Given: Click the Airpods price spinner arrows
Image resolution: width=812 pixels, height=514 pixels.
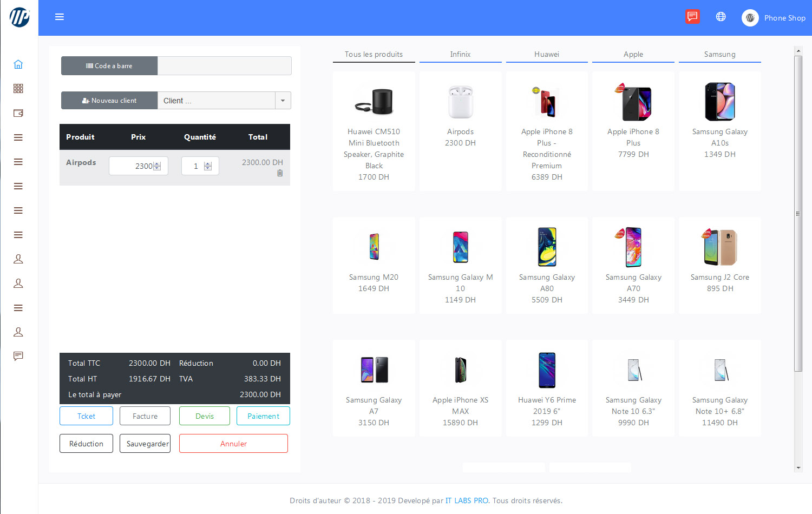Looking at the screenshot, I should pos(157,166).
